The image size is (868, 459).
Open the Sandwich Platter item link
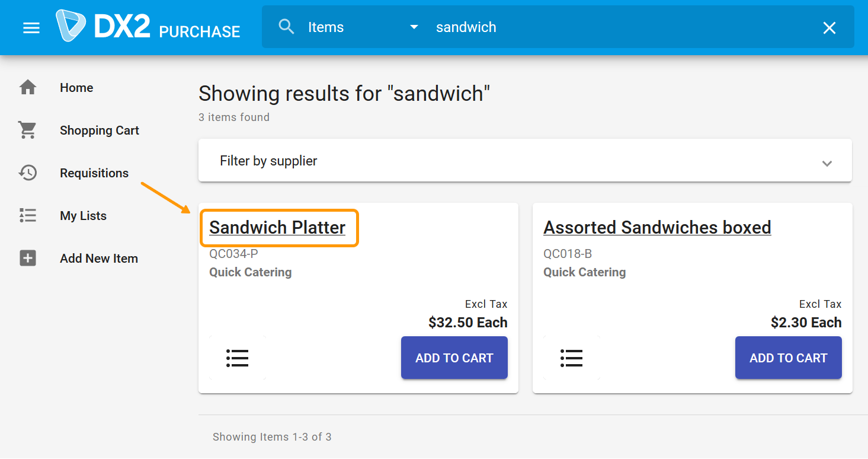click(x=277, y=228)
